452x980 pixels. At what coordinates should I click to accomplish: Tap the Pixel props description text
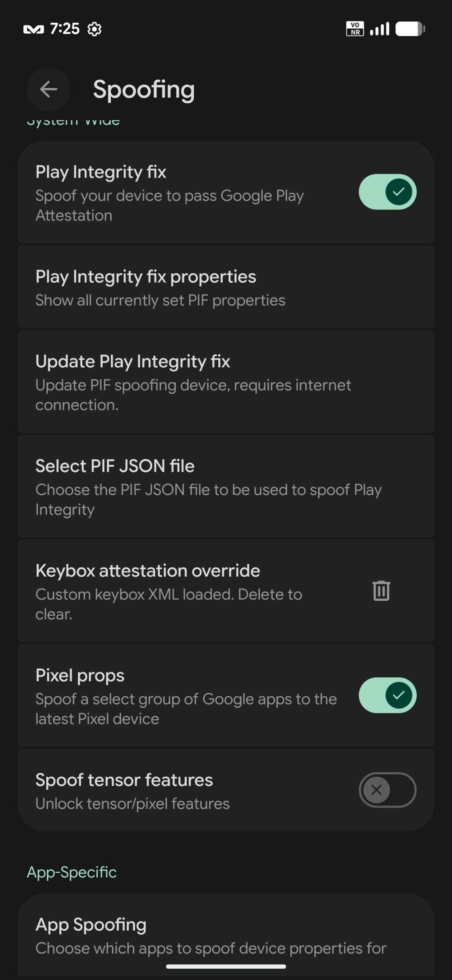[186, 709]
